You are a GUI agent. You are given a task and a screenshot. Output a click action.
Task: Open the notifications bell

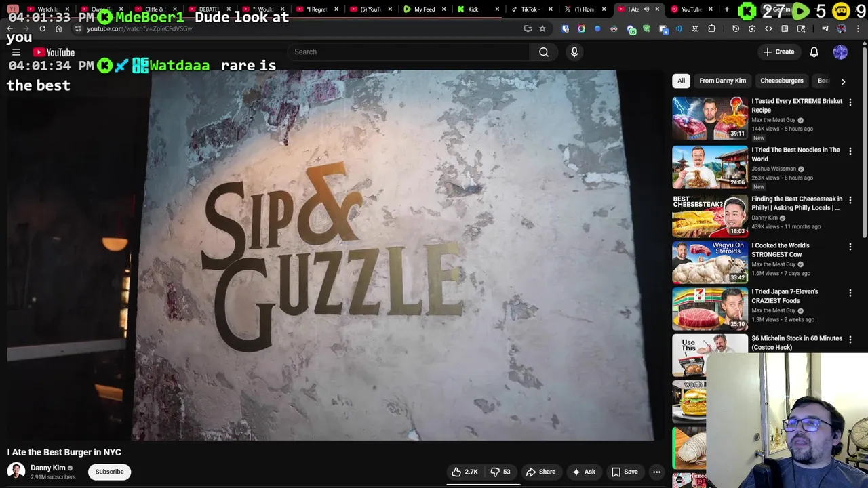coord(814,52)
